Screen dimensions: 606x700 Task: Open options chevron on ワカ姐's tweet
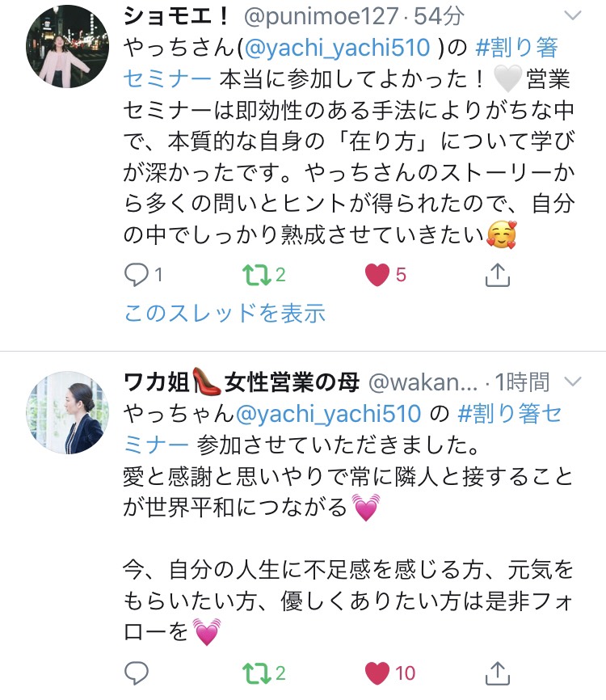pos(573,382)
